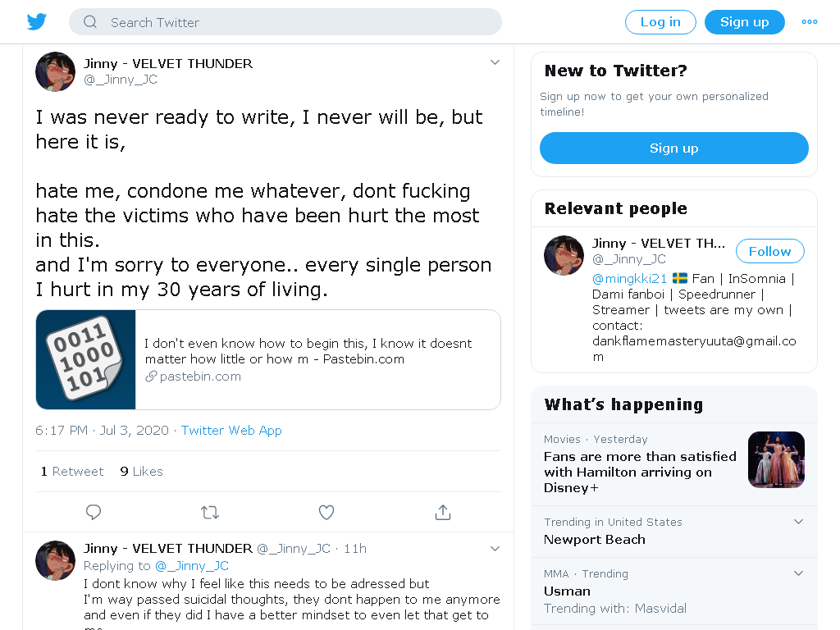840x630 pixels.
Task: Share the tweet using the upload icon
Action: (442, 512)
